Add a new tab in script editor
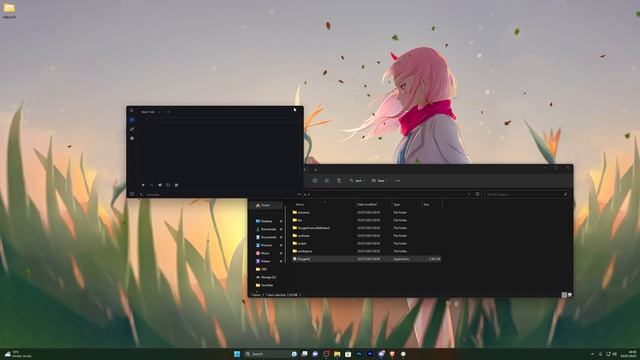640x360 pixels. tap(168, 112)
